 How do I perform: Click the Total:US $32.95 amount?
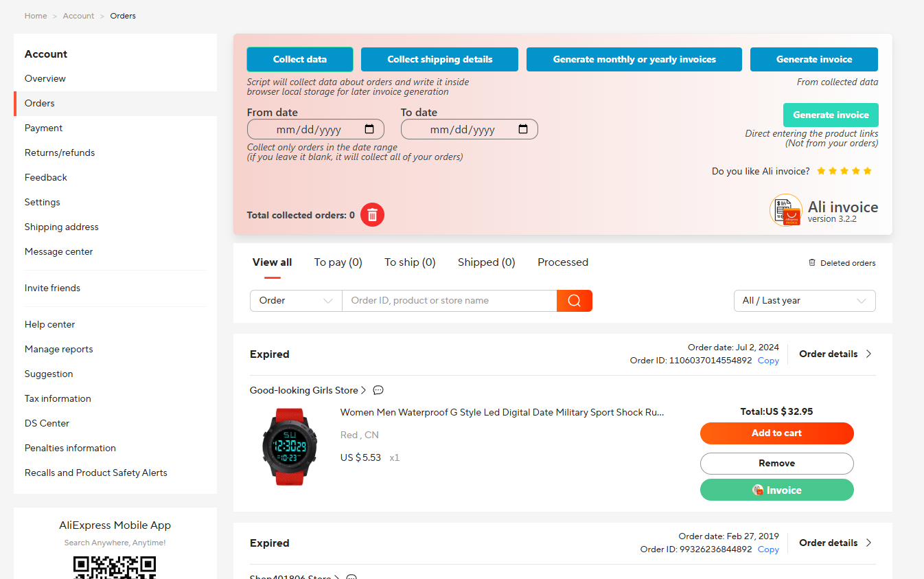pos(777,412)
